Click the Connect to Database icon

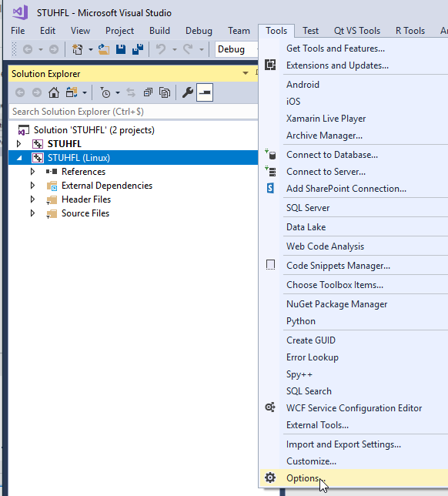point(270,154)
